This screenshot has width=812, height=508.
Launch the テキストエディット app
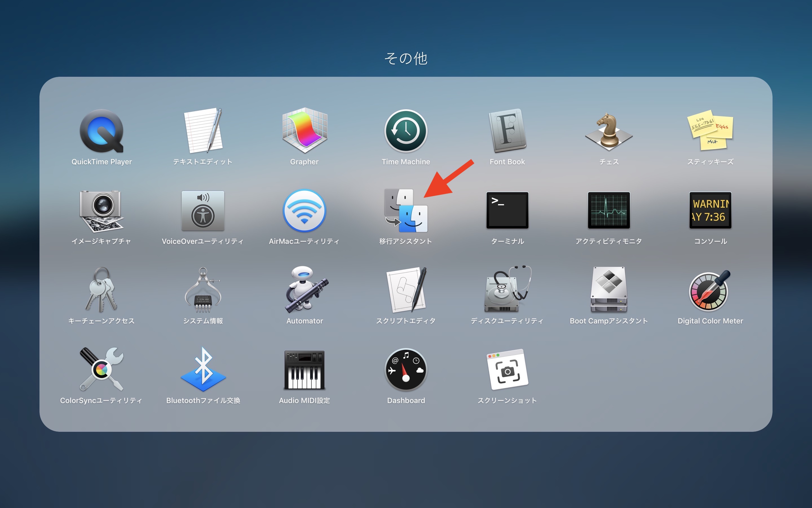[x=203, y=130]
